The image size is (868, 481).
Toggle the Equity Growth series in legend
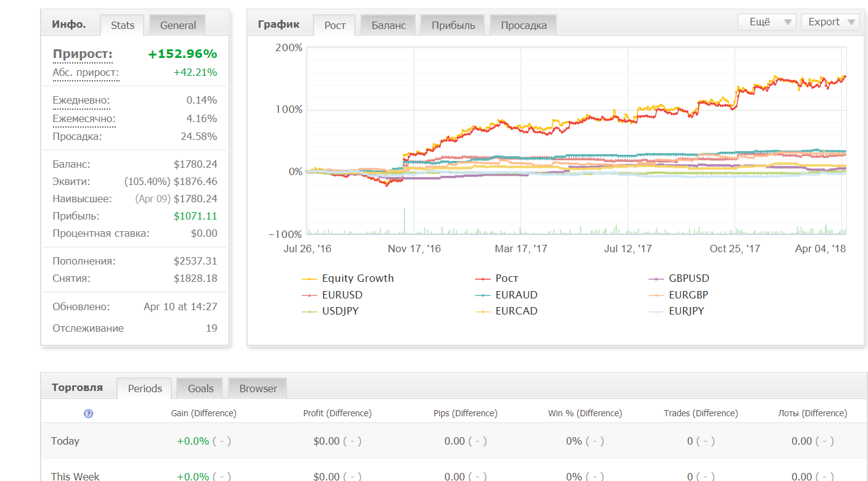pos(348,278)
